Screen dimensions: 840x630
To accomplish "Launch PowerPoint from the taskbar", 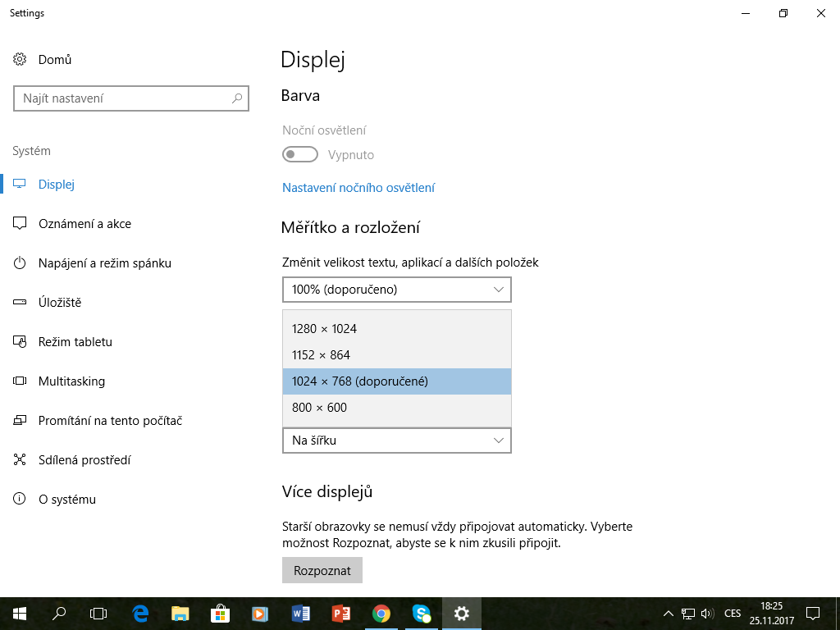I will [x=340, y=614].
